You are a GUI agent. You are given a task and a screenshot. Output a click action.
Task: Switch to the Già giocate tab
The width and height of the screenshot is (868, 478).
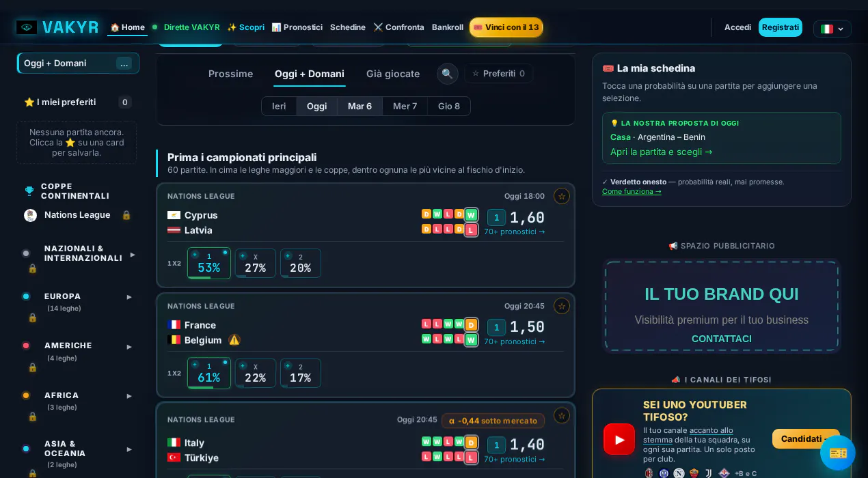pyautogui.click(x=393, y=74)
